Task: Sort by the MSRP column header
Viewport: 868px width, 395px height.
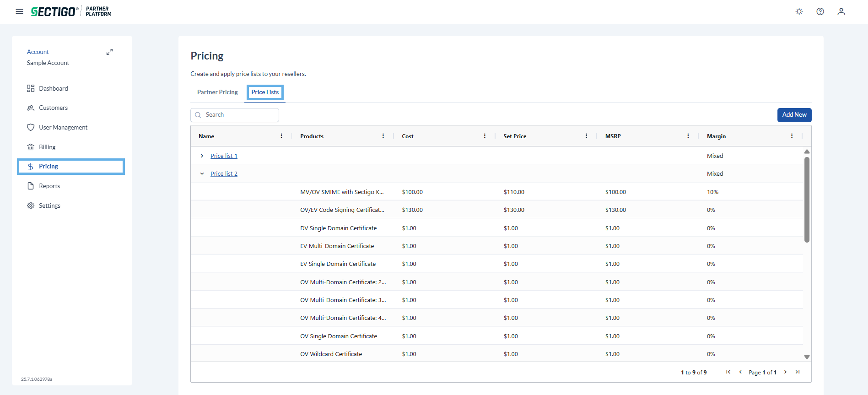Action: tap(613, 136)
